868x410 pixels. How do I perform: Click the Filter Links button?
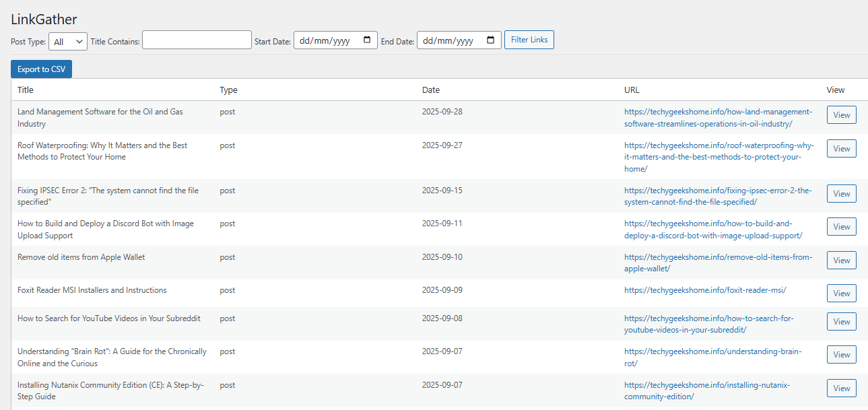(529, 39)
